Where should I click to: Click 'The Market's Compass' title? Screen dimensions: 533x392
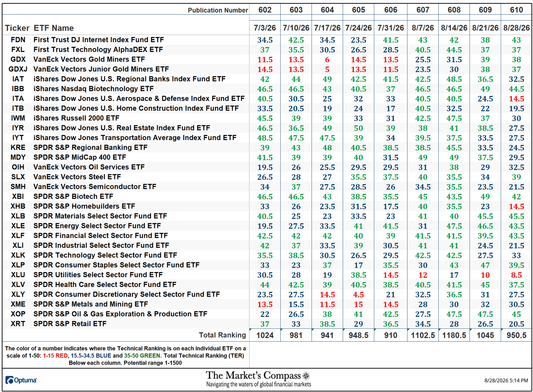tap(253, 375)
